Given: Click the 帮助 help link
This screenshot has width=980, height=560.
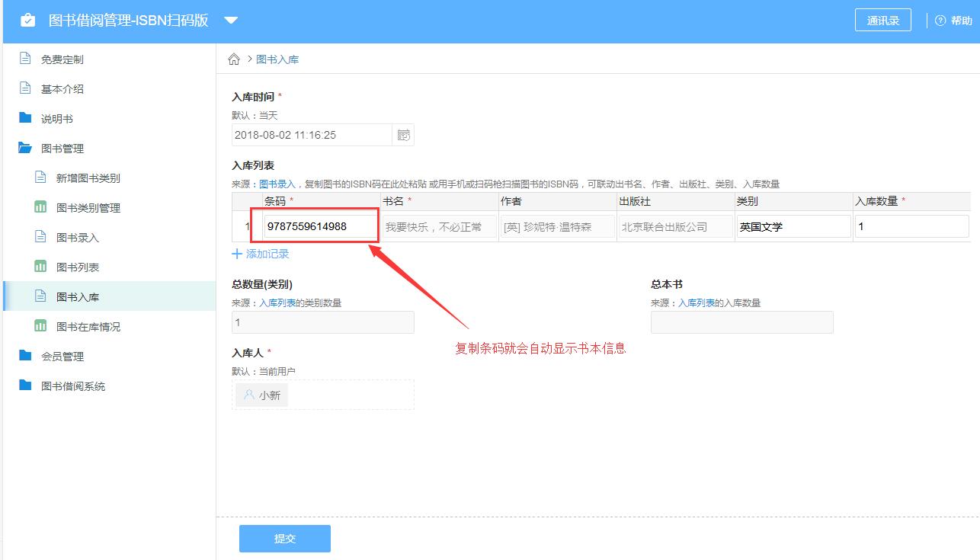Looking at the screenshot, I should (961, 21).
